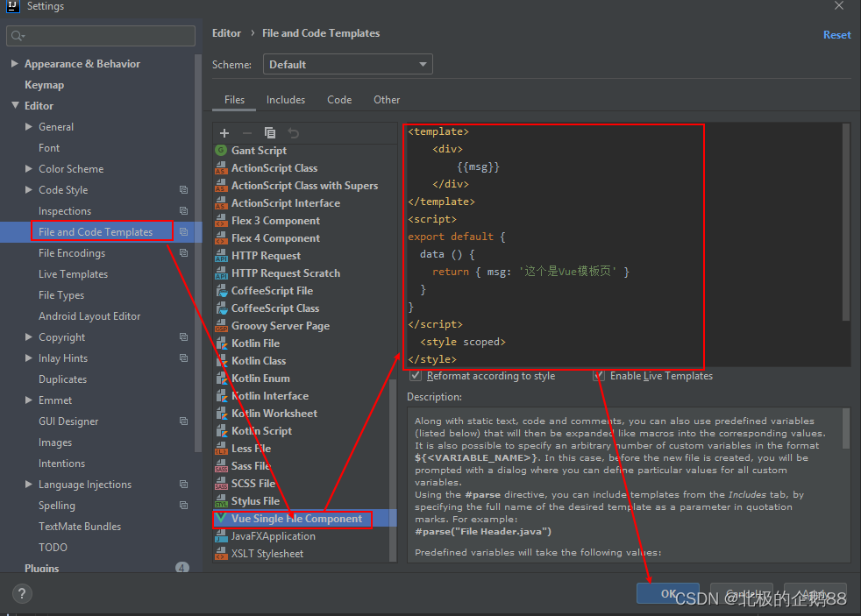The height and width of the screenshot is (616, 861).
Task: Open File Encodings settings
Action: pyautogui.click(x=72, y=253)
